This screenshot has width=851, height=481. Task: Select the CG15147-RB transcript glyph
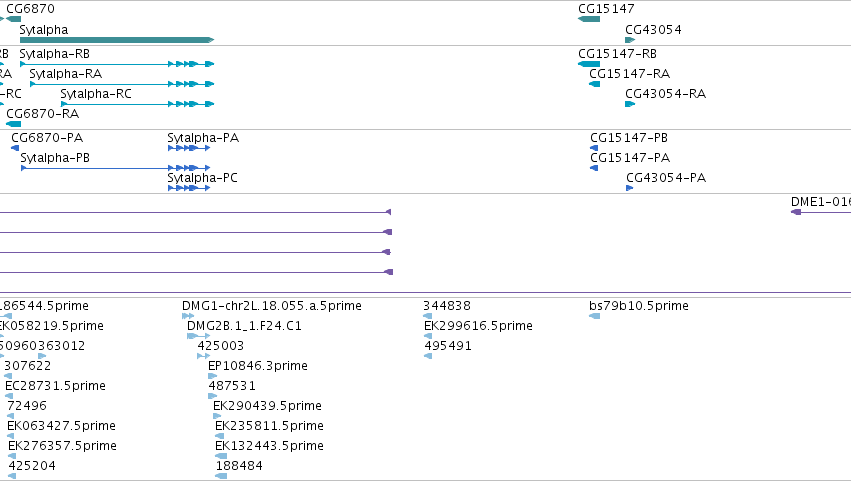click(589, 64)
